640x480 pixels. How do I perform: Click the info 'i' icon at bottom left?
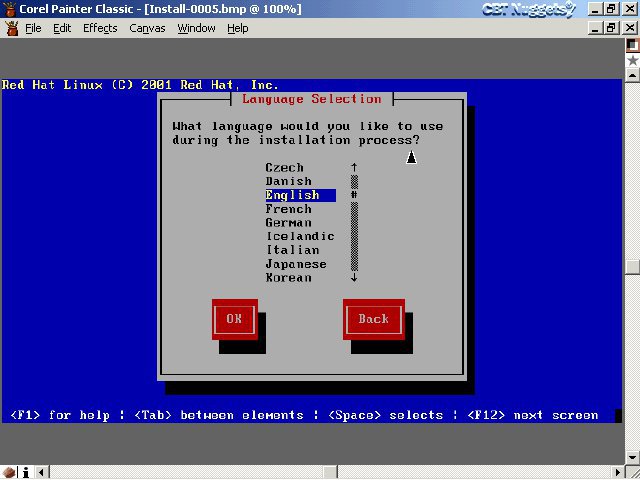[x=26, y=472]
